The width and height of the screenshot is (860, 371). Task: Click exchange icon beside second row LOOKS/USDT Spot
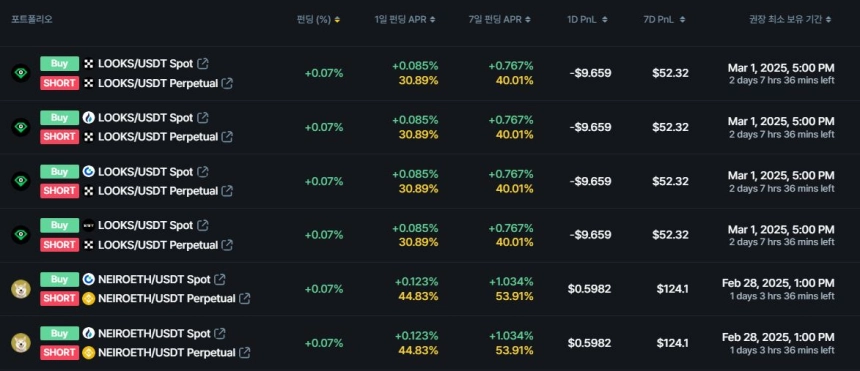[89, 117]
